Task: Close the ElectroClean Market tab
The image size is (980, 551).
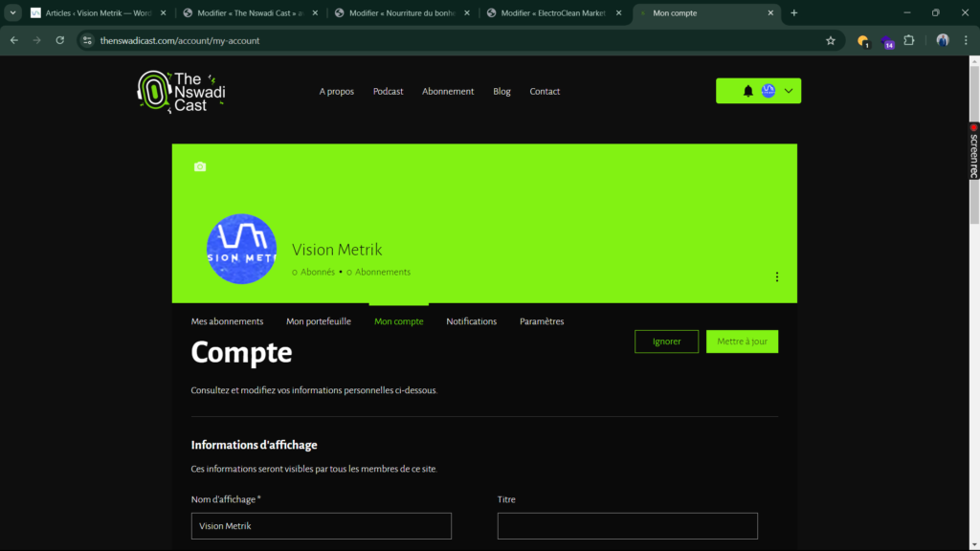Action: [619, 12]
